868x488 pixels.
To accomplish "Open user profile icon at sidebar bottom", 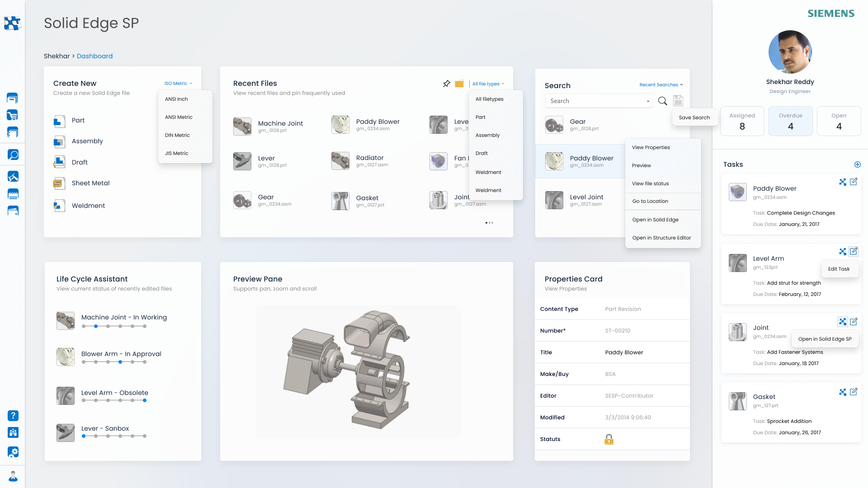I will (13, 476).
